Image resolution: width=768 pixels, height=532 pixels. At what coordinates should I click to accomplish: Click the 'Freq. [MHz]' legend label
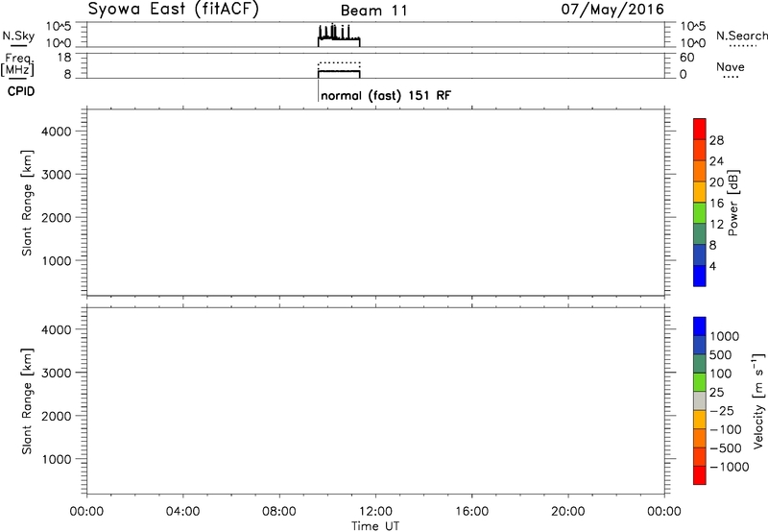point(18,64)
